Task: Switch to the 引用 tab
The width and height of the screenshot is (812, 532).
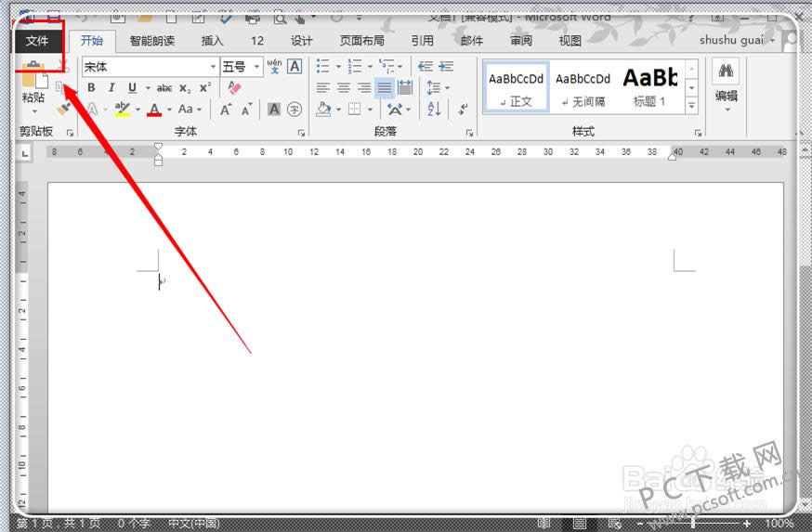Action: click(x=422, y=40)
